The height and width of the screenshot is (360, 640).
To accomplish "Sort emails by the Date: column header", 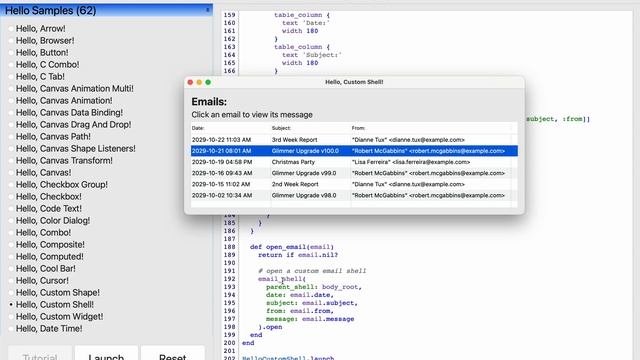I will pos(231,128).
